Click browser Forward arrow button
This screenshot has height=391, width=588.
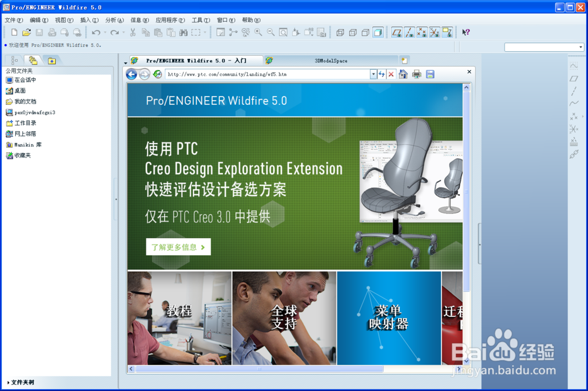click(145, 74)
